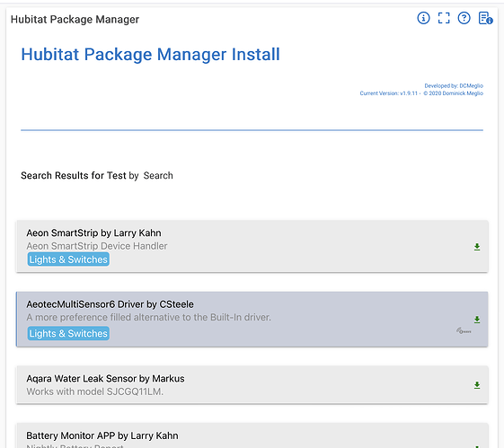Select Aeon SmartStrip by Larry Kahn package
This screenshot has width=504, height=448.
point(252,246)
